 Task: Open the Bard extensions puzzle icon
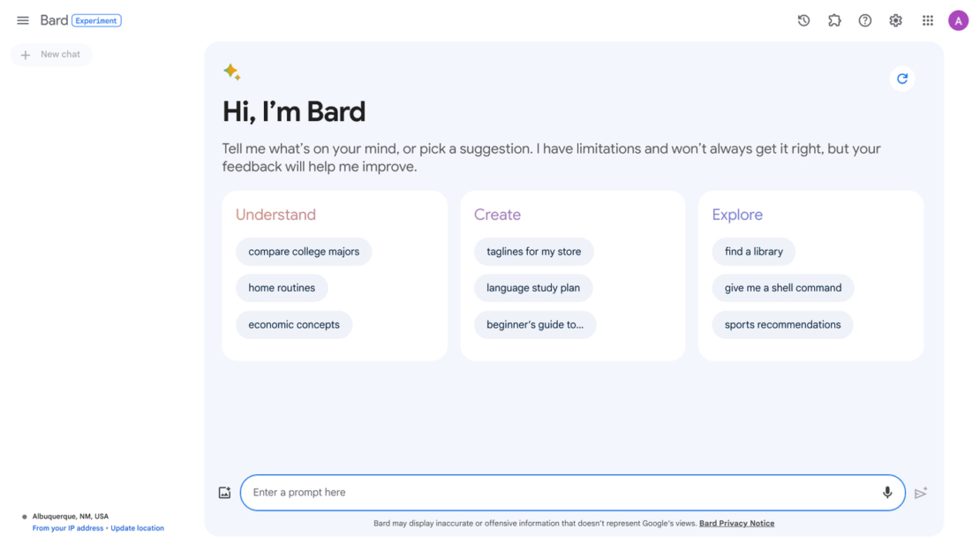(834, 19)
